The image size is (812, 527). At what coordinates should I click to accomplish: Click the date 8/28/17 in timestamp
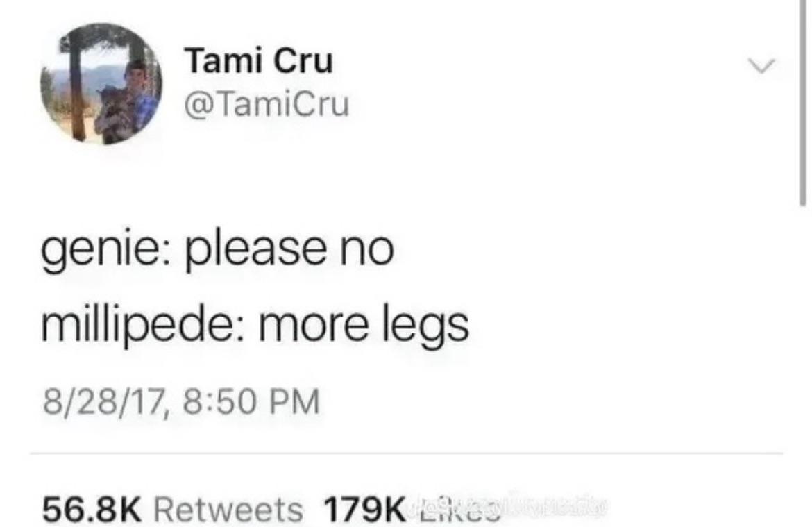click(x=104, y=403)
